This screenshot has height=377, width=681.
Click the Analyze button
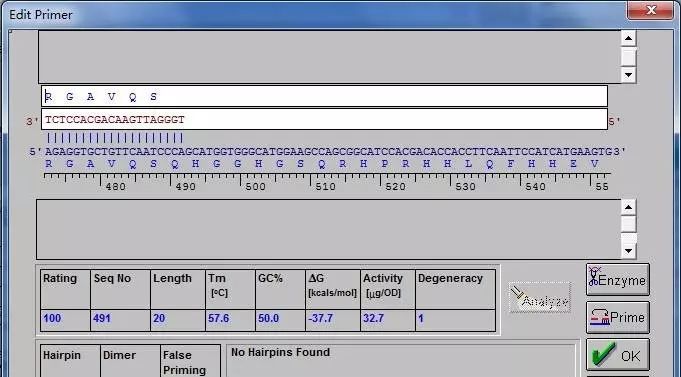point(540,298)
